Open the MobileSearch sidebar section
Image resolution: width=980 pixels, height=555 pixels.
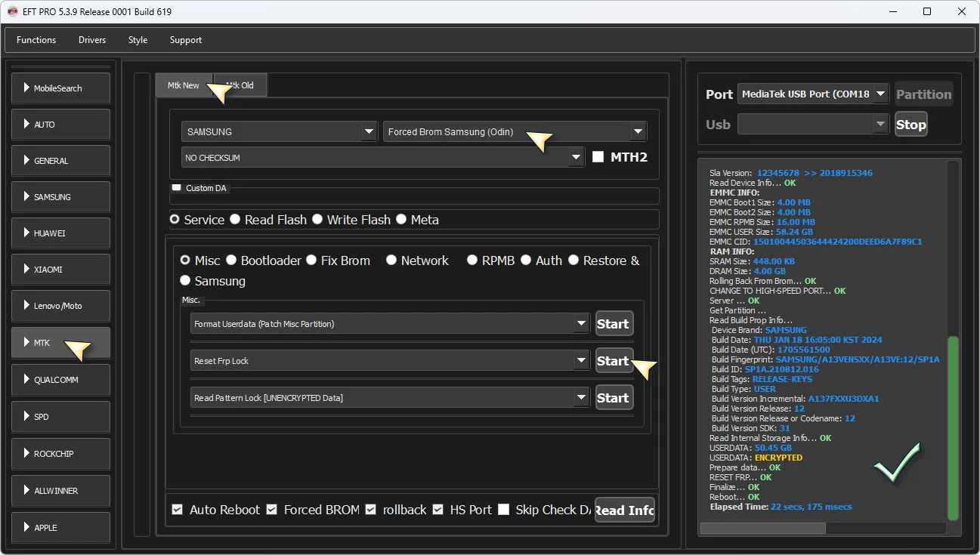(x=60, y=88)
